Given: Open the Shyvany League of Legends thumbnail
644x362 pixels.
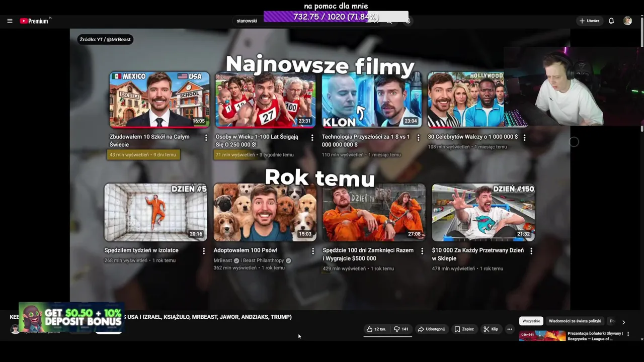Looking at the screenshot, I should coord(542,335).
